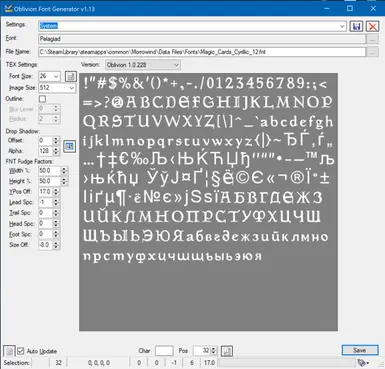The image size is (385, 369).
Task: Open the File Name browse ellipsis button
Action: point(372,52)
